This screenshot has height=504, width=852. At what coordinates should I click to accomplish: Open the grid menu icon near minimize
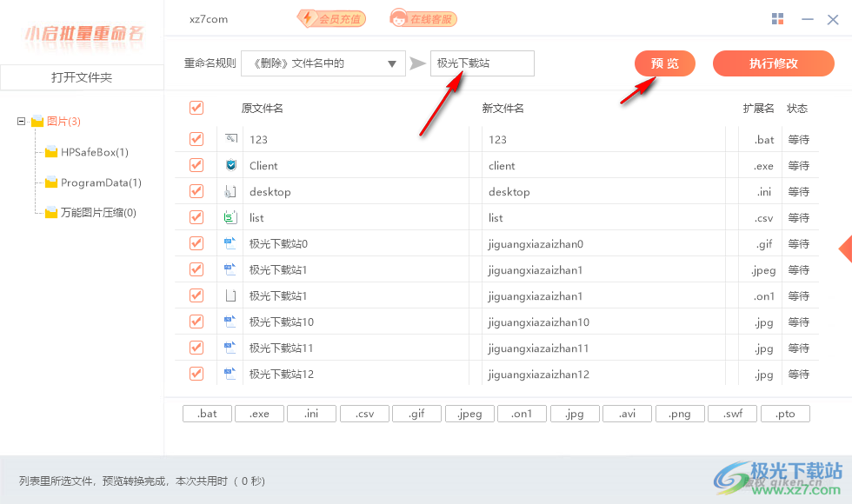click(x=777, y=19)
